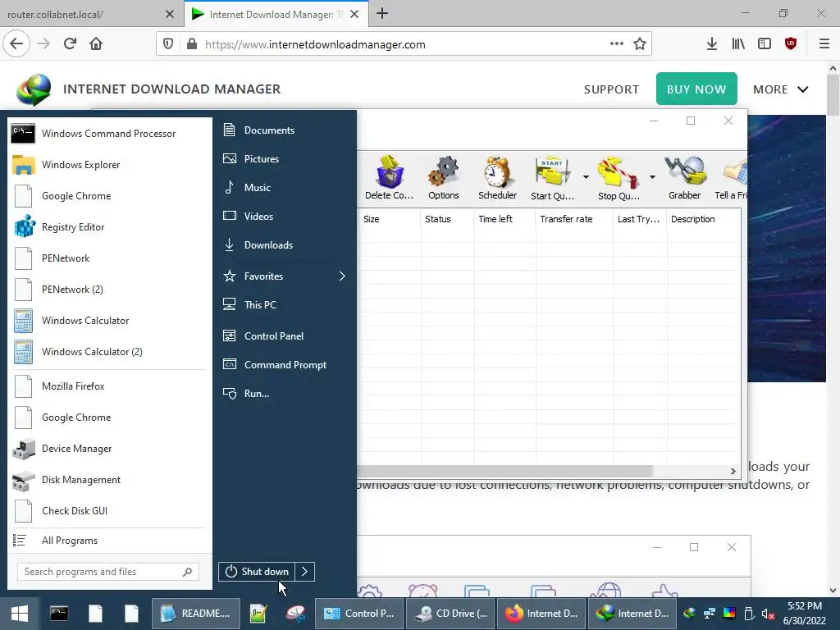Switch to README taskbar window
840x630 pixels.
click(x=195, y=614)
